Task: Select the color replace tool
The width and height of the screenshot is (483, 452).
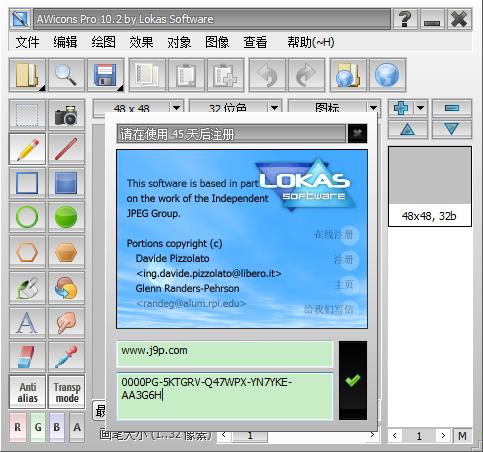Action: tap(66, 288)
